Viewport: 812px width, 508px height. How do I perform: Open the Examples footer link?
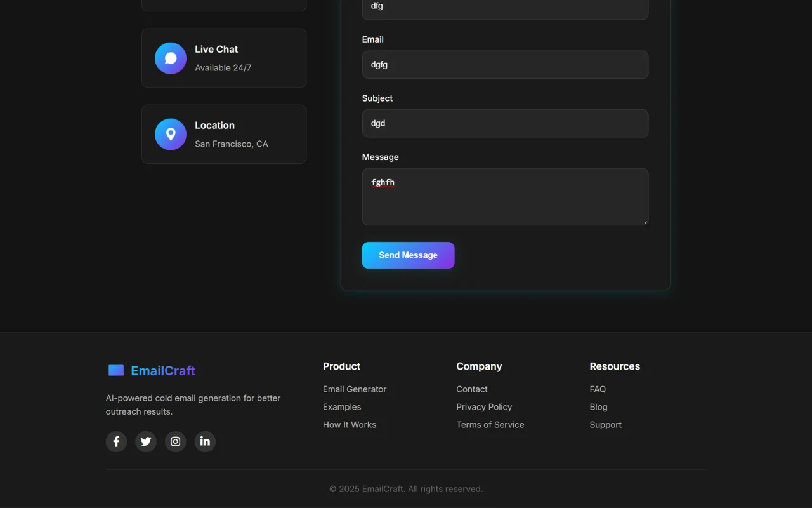pyautogui.click(x=342, y=407)
